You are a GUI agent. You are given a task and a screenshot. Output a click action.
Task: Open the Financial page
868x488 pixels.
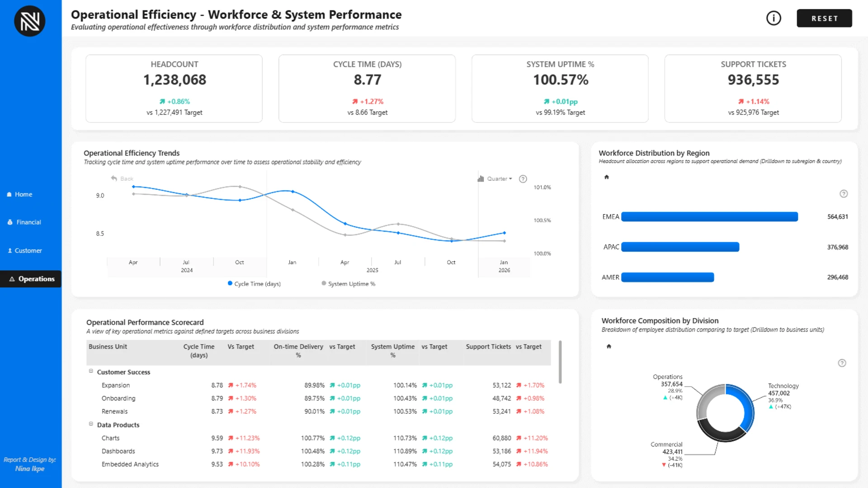point(28,222)
